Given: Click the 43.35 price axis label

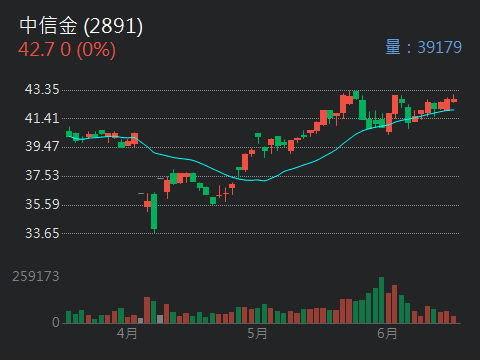Looking at the screenshot, I should 42,89.
